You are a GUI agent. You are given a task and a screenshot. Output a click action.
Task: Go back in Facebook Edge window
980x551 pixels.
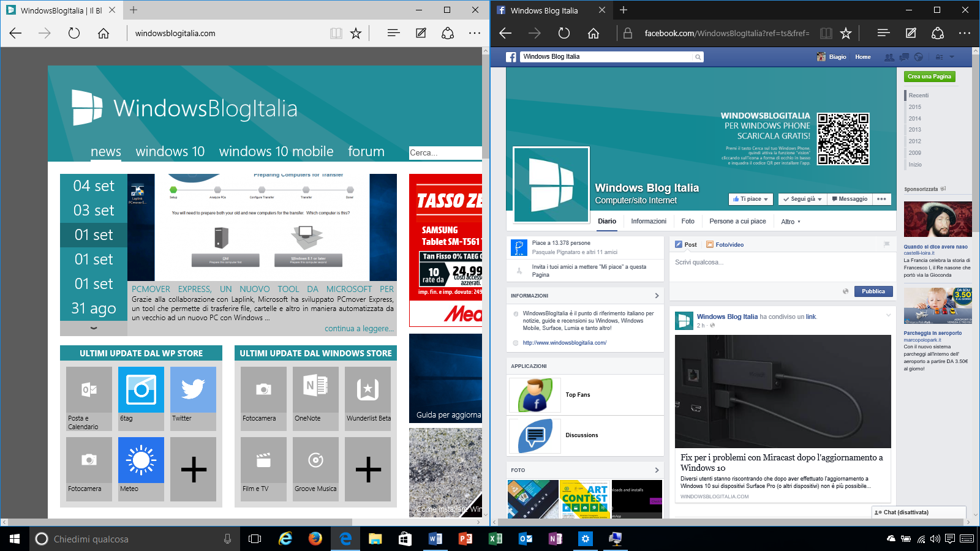[506, 33]
